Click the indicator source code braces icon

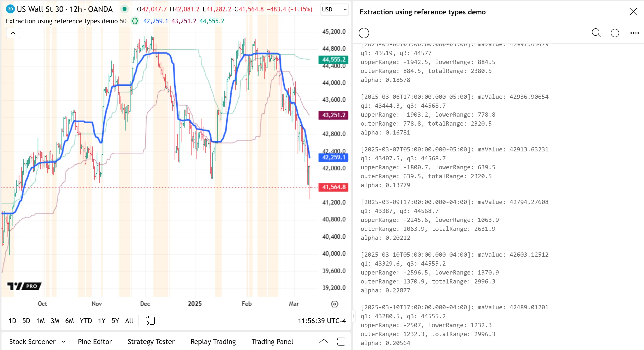[x=135, y=21]
